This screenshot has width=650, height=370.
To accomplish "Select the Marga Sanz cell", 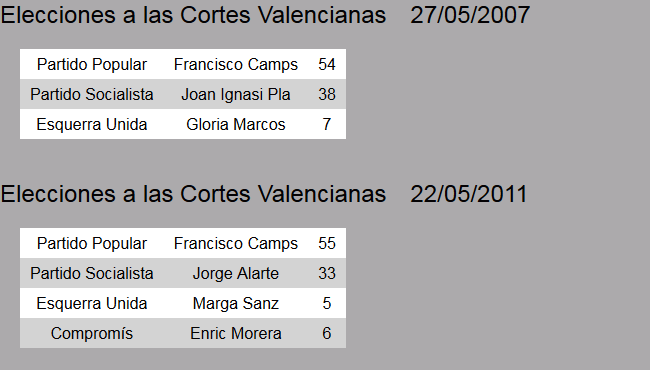I will coord(236,303).
